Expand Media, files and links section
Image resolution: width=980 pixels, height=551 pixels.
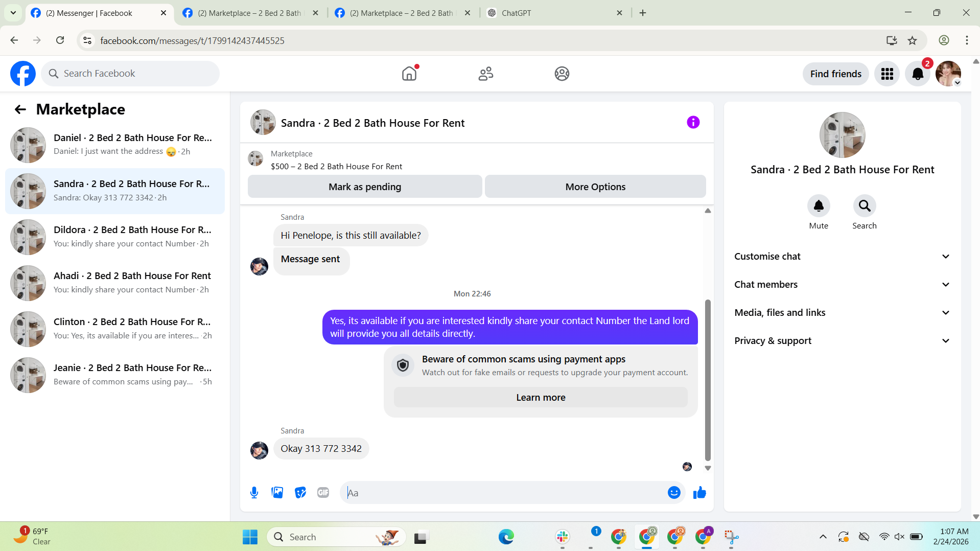point(842,313)
